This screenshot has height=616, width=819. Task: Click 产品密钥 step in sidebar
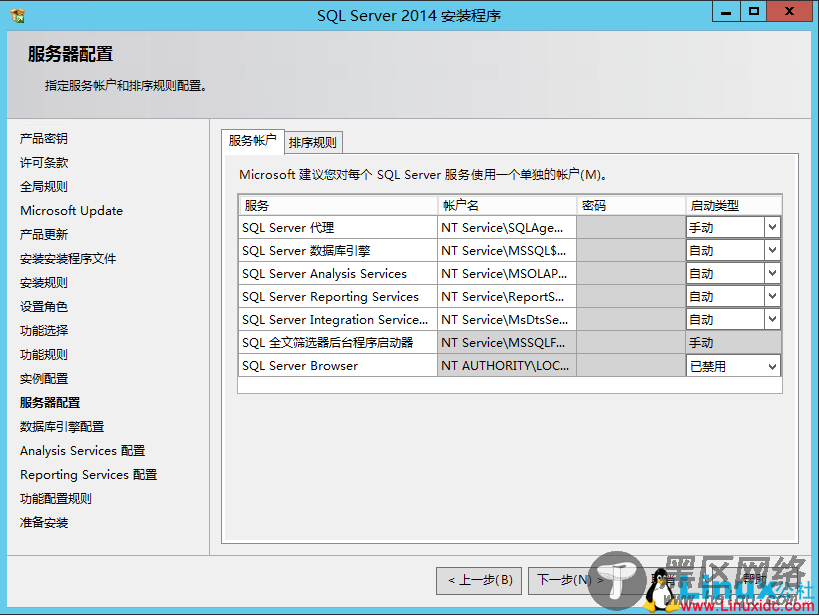pos(44,138)
